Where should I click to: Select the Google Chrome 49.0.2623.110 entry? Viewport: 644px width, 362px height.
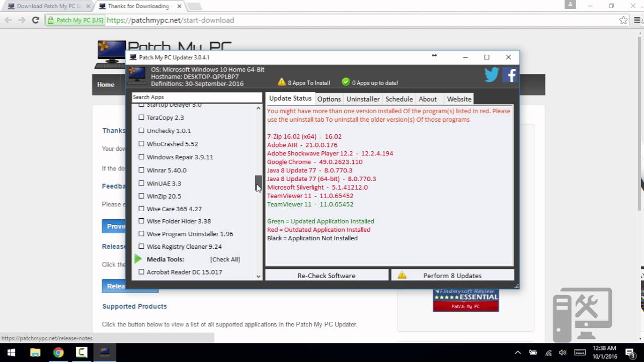pos(315,162)
